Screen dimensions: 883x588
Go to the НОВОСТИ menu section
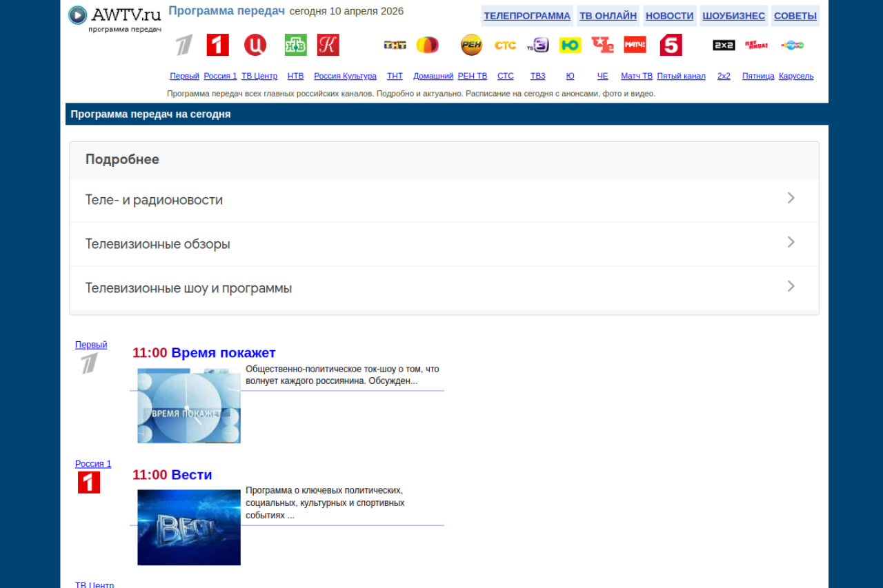669,16
